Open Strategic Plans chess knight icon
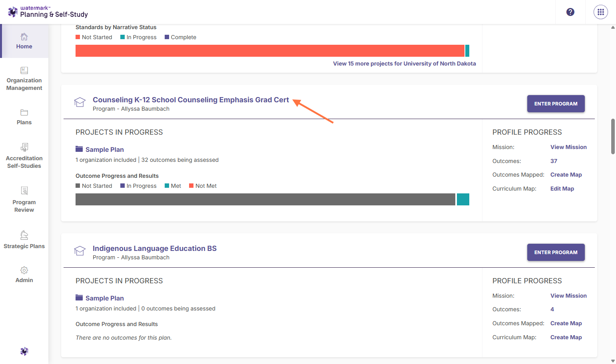Image resolution: width=616 pixels, height=364 pixels. pos(24,235)
